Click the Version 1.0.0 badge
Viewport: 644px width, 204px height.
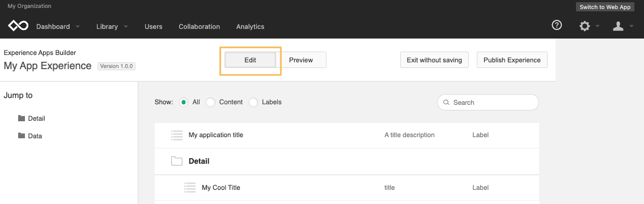[117, 66]
